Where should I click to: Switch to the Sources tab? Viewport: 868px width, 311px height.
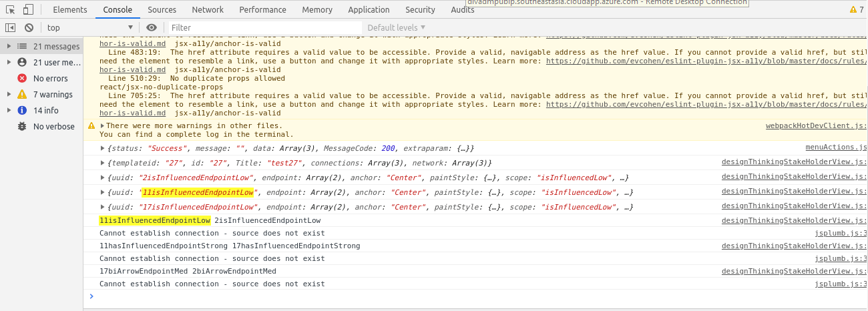[162, 9]
